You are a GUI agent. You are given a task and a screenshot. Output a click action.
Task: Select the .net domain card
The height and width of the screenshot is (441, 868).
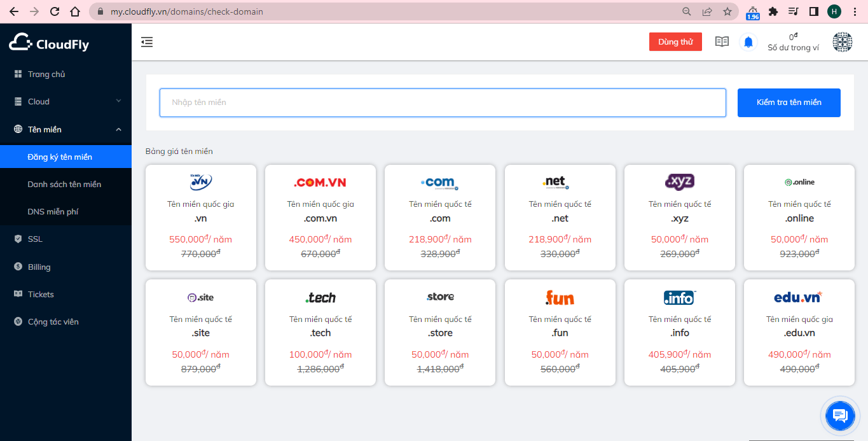pyautogui.click(x=560, y=218)
